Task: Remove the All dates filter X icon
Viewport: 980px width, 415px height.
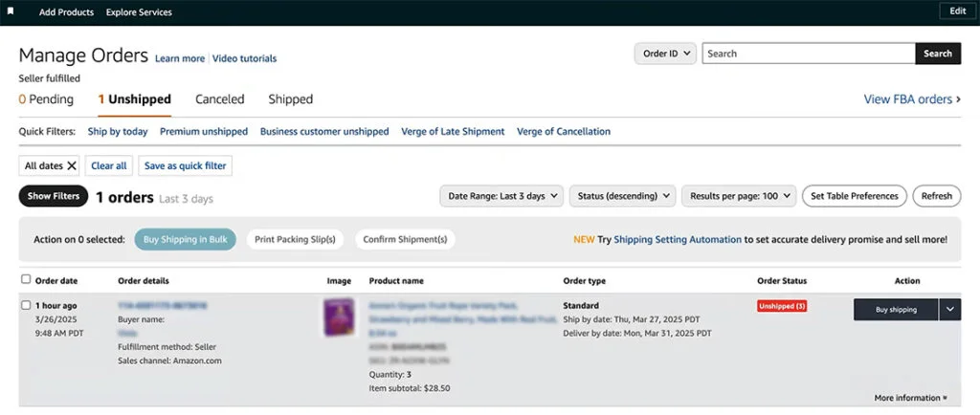Action: click(x=72, y=166)
